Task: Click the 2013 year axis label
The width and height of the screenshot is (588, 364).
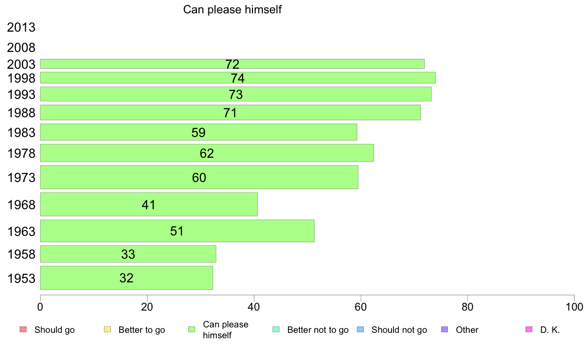Action: pyautogui.click(x=21, y=27)
